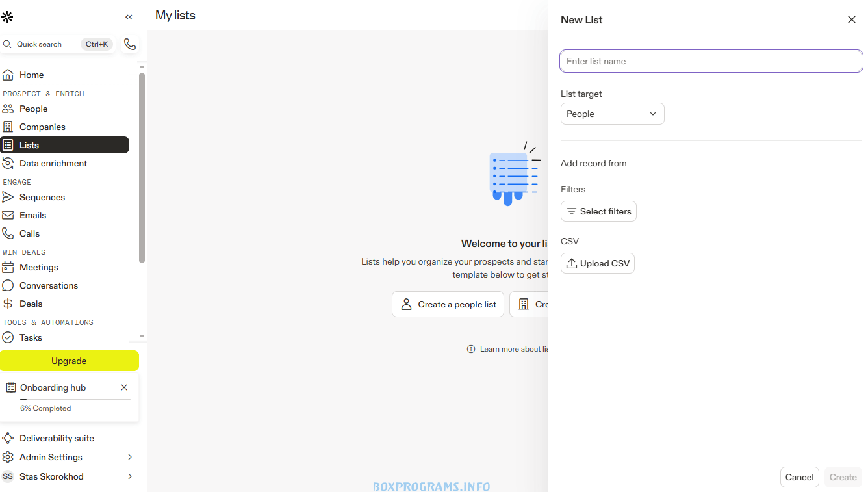
Task: Click the Onboarding hub progress bar
Action: coord(75,399)
